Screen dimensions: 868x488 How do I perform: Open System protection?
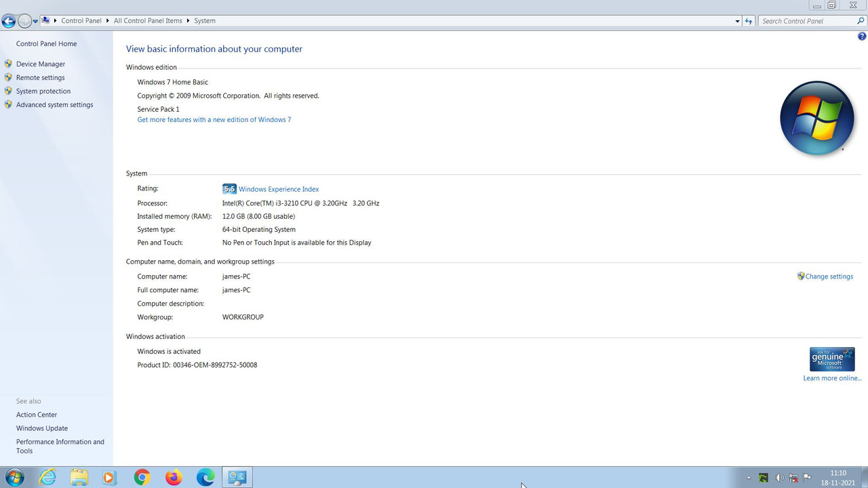pyautogui.click(x=43, y=91)
